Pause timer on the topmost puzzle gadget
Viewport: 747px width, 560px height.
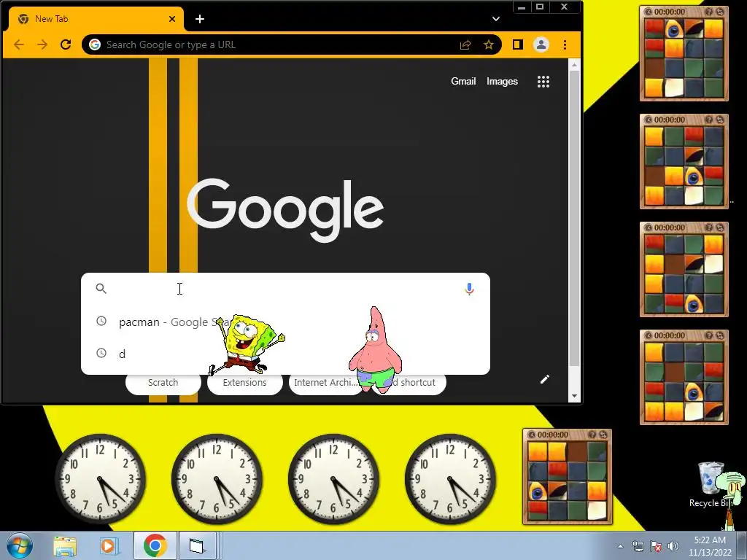pyautogui.click(x=649, y=12)
